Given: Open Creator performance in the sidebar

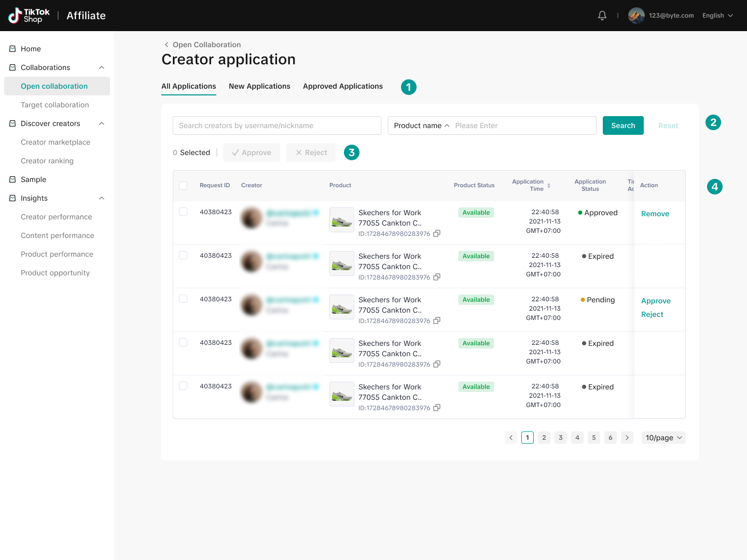Looking at the screenshot, I should (57, 217).
